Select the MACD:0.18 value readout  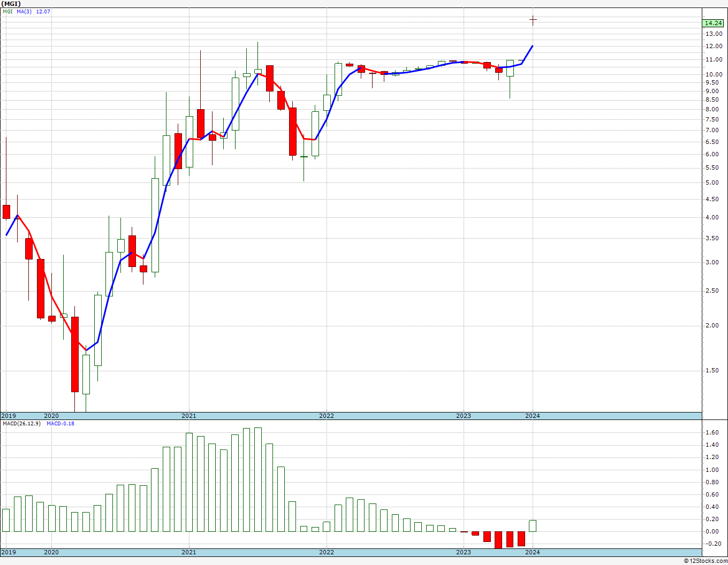coord(60,424)
